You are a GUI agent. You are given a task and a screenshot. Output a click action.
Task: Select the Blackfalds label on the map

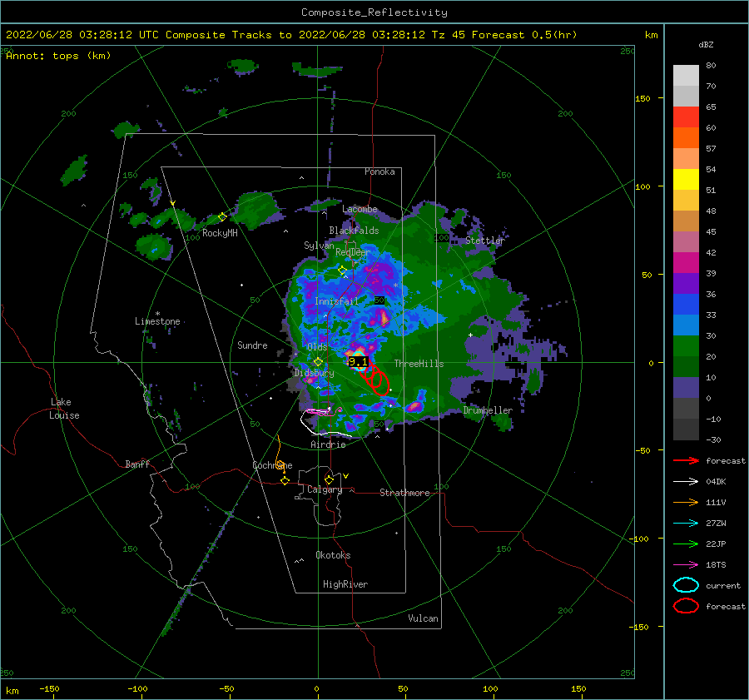point(354,231)
